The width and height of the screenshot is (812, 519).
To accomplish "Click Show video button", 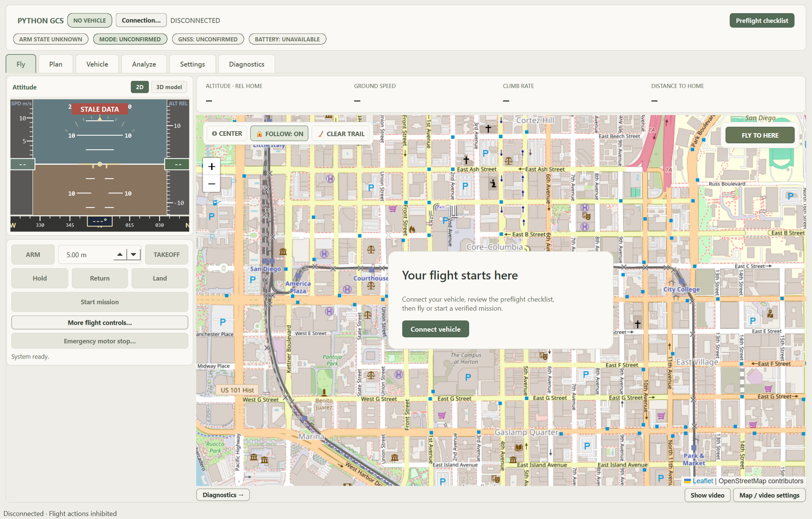I will tap(707, 495).
